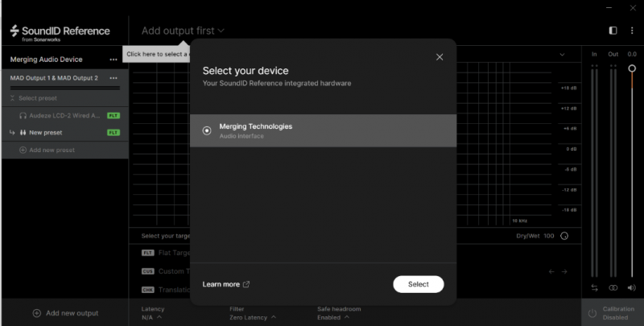This screenshot has height=326, width=644.
Task: Click the swap channels icon
Action: [594, 288]
